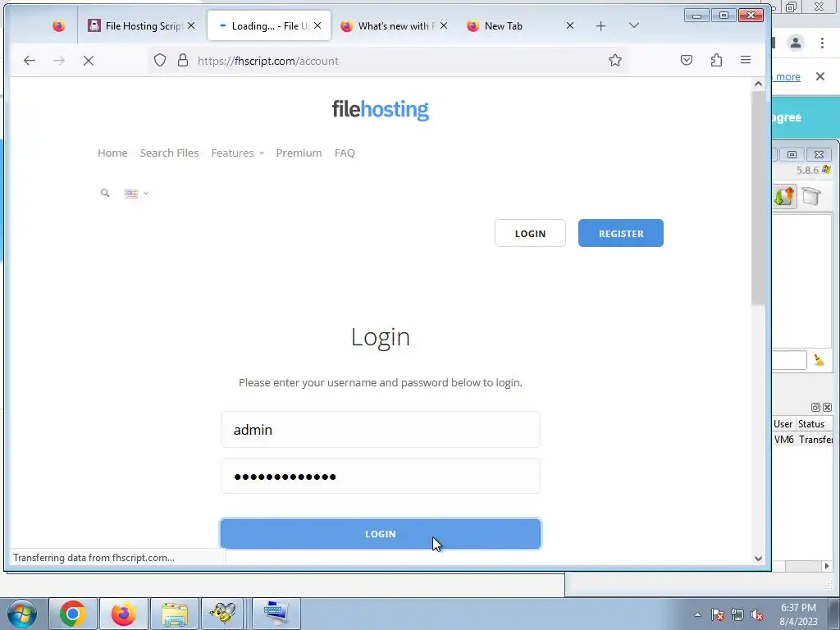Click the filehosting logo
Screen dimensions: 840x630
[x=381, y=109]
